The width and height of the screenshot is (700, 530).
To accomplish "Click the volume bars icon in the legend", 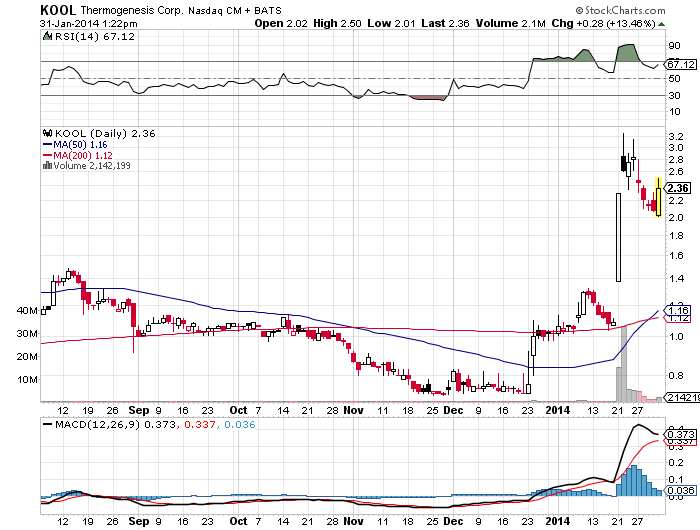I will coord(47,166).
